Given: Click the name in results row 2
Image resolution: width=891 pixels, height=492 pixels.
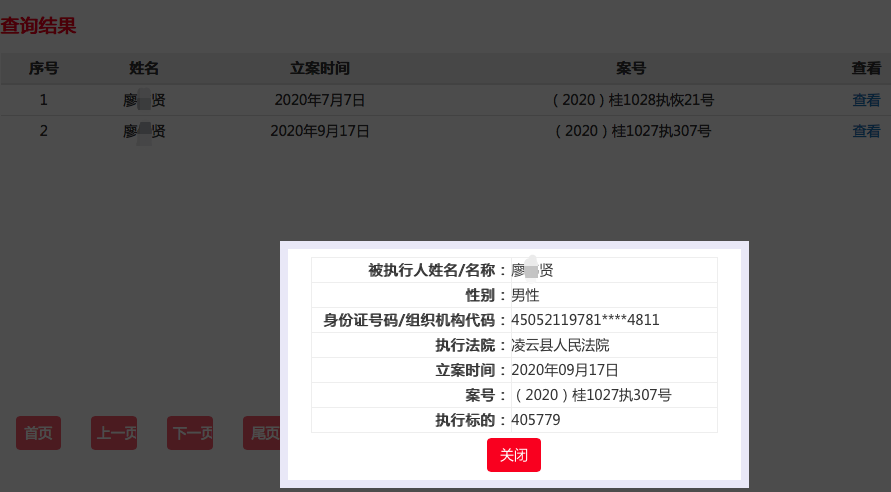Looking at the screenshot, I should (x=144, y=132).
